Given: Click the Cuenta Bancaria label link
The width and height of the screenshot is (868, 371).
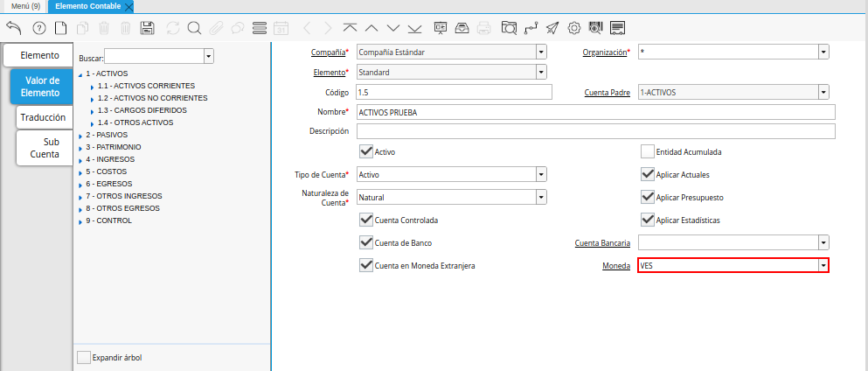Looking at the screenshot, I should [601, 242].
